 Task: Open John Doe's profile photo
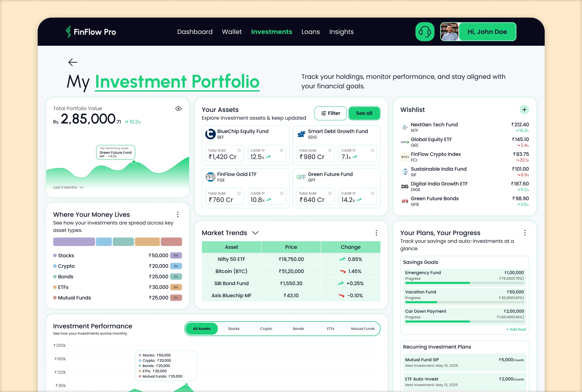tap(449, 32)
